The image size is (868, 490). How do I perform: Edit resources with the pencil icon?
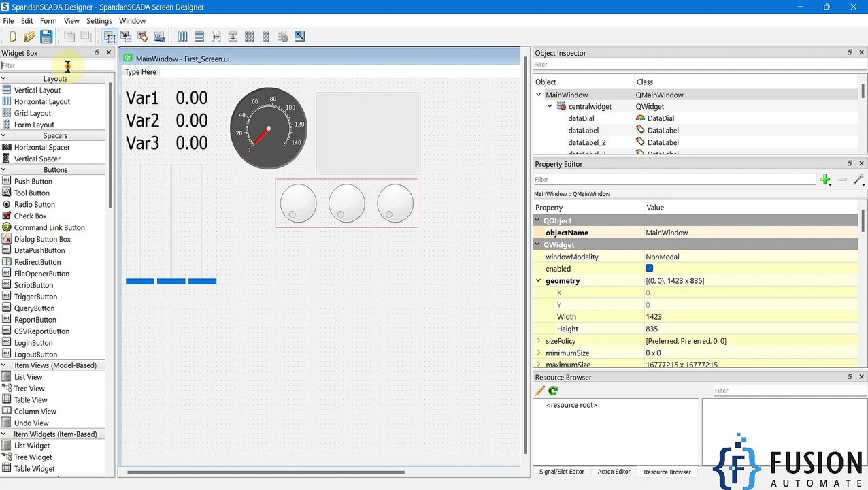tap(540, 391)
